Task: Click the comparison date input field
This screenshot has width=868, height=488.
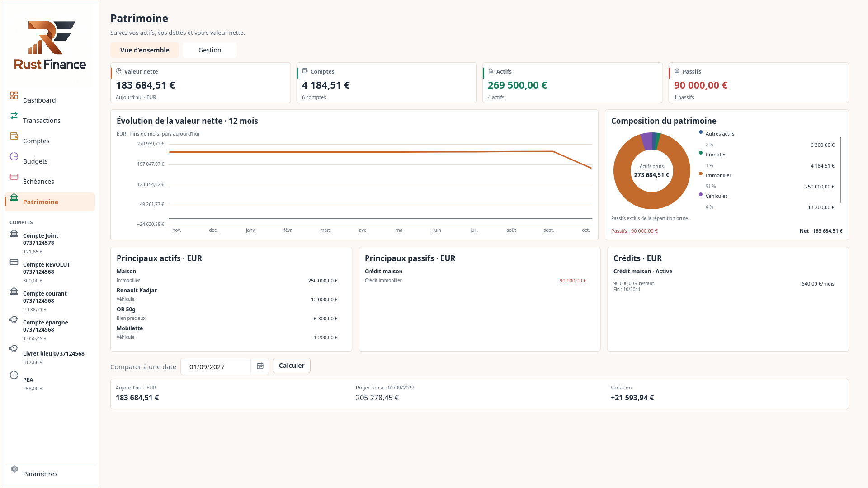Action: pyautogui.click(x=217, y=366)
